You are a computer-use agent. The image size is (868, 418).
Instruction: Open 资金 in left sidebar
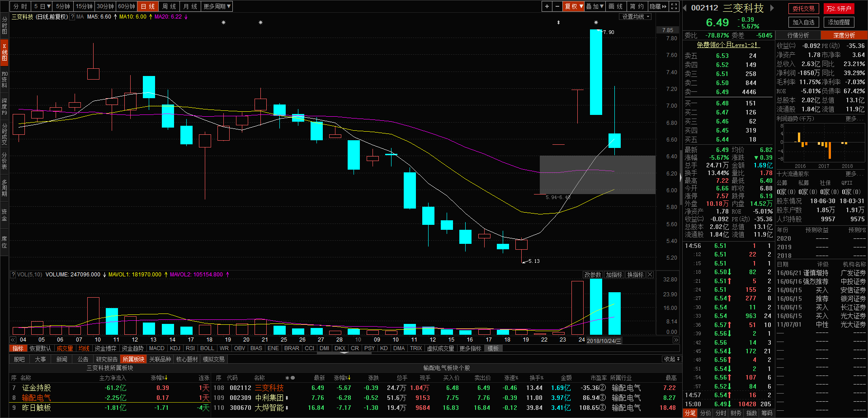coord(5,215)
